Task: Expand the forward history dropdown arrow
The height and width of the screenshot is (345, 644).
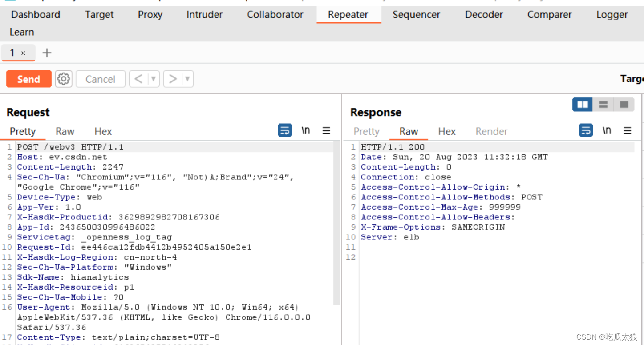Action: pos(187,79)
